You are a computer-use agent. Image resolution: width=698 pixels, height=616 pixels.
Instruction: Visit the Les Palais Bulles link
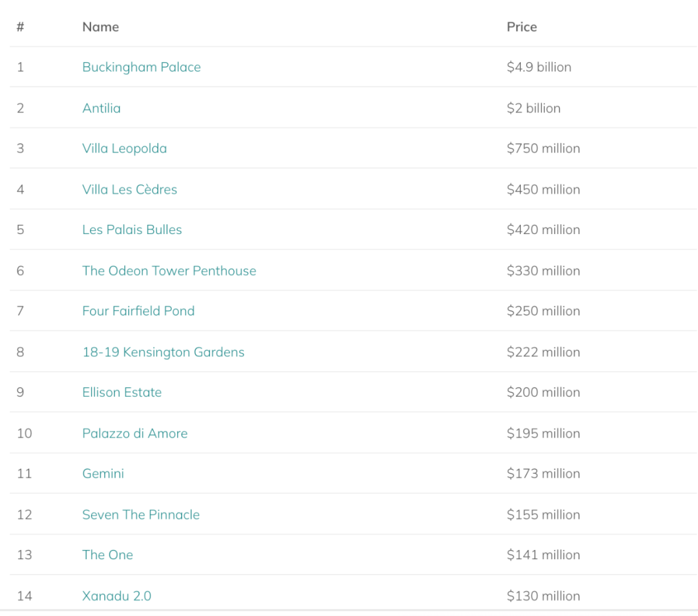132,230
